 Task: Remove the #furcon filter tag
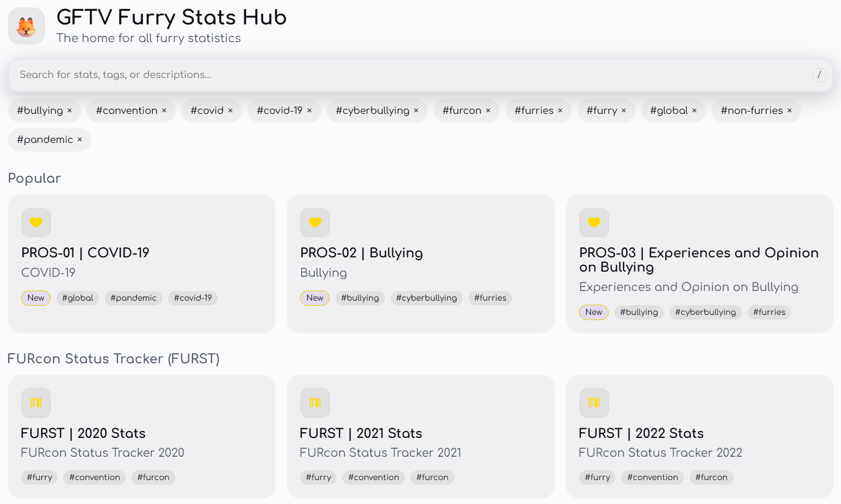(488, 110)
